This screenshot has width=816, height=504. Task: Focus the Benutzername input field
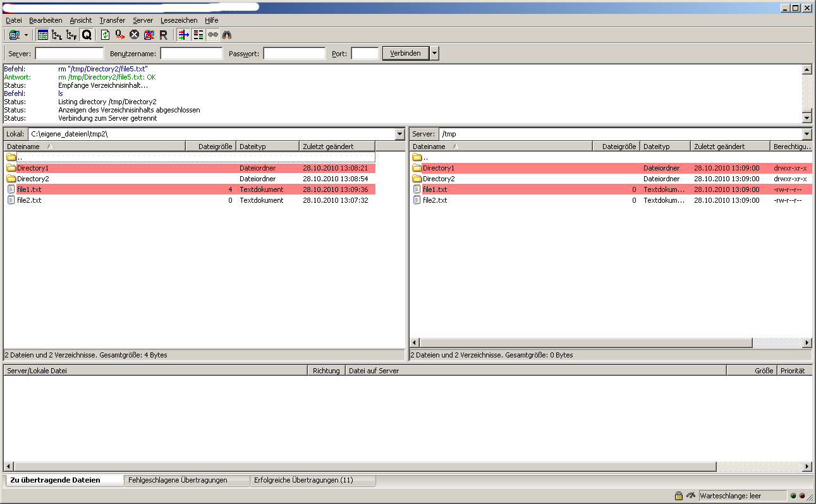click(x=192, y=54)
